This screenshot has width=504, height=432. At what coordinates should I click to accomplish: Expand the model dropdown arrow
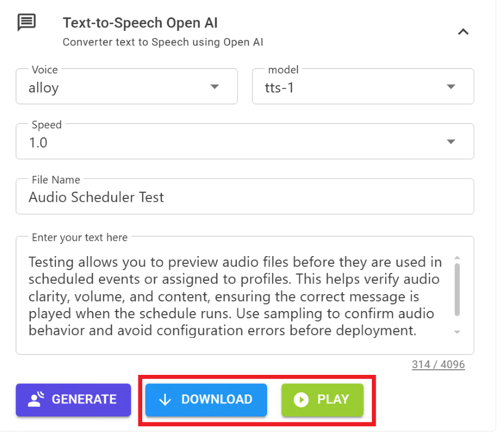point(451,87)
